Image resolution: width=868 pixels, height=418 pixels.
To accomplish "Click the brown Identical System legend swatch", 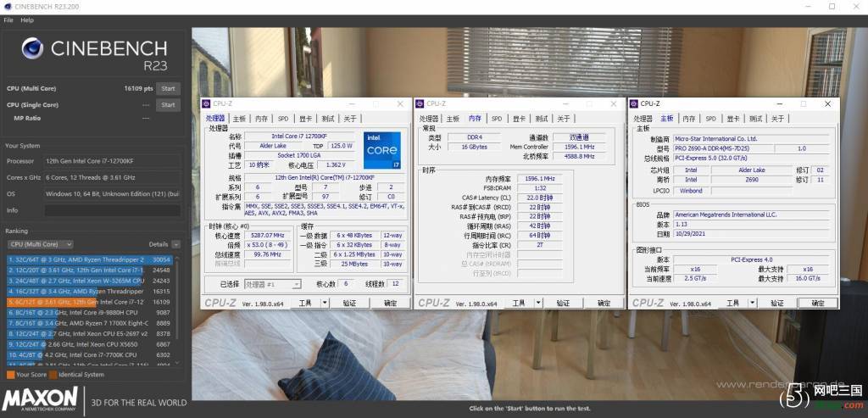I will tap(53, 375).
